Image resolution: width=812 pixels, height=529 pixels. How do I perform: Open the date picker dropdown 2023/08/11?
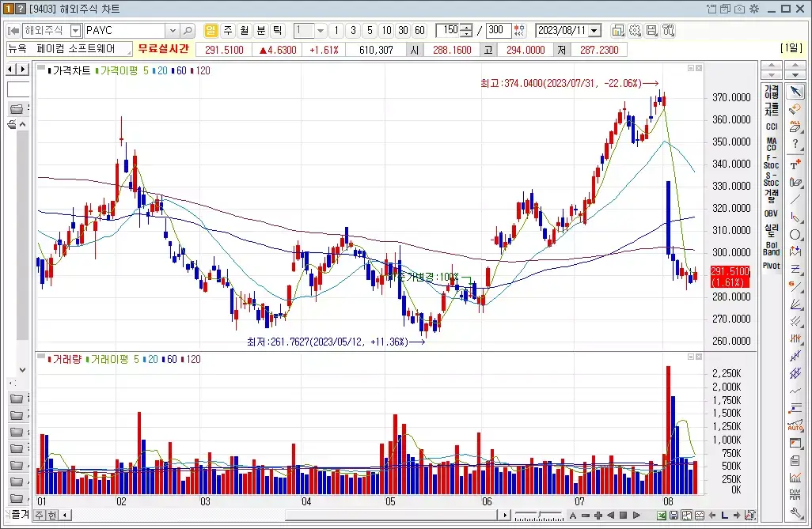594,31
